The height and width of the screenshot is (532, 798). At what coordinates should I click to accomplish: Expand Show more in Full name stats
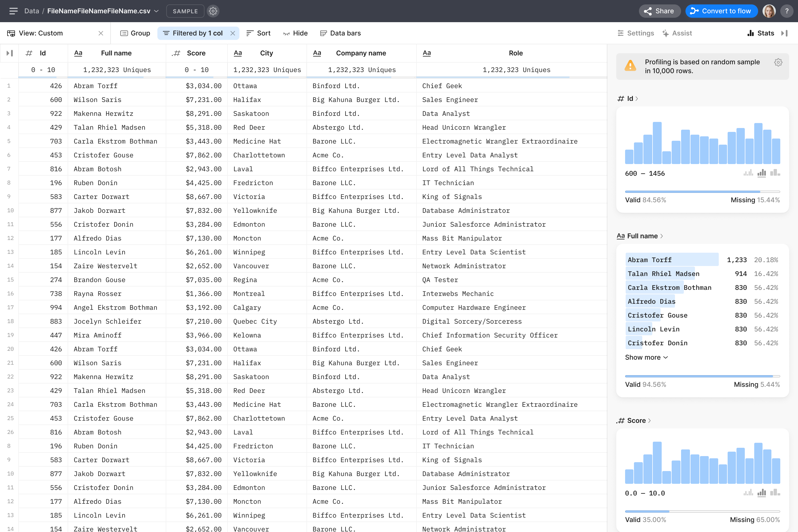click(646, 357)
